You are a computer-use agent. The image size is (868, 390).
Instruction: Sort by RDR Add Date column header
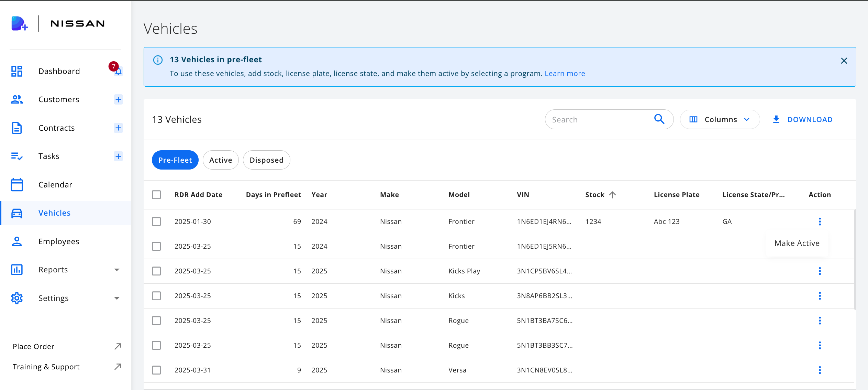pyautogui.click(x=198, y=195)
